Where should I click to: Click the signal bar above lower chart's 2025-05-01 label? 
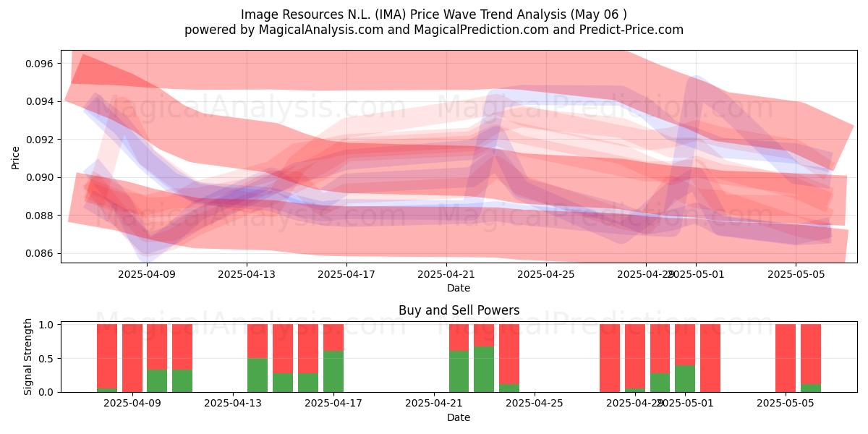(685, 358)
